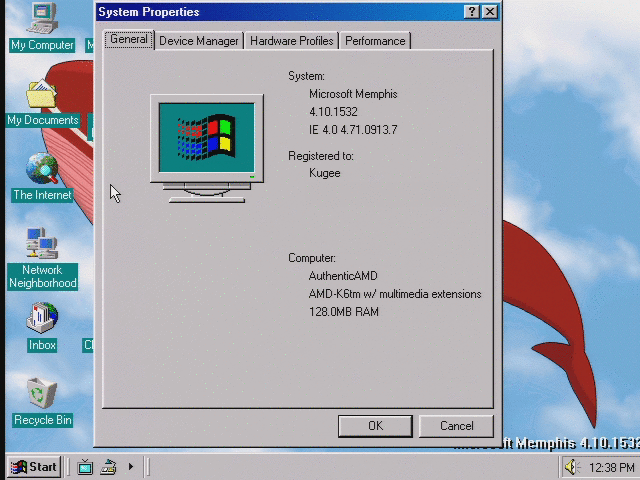Click the registered name Kugee
The height and width of the screenshot is (480, 640).
pos(324,173)
